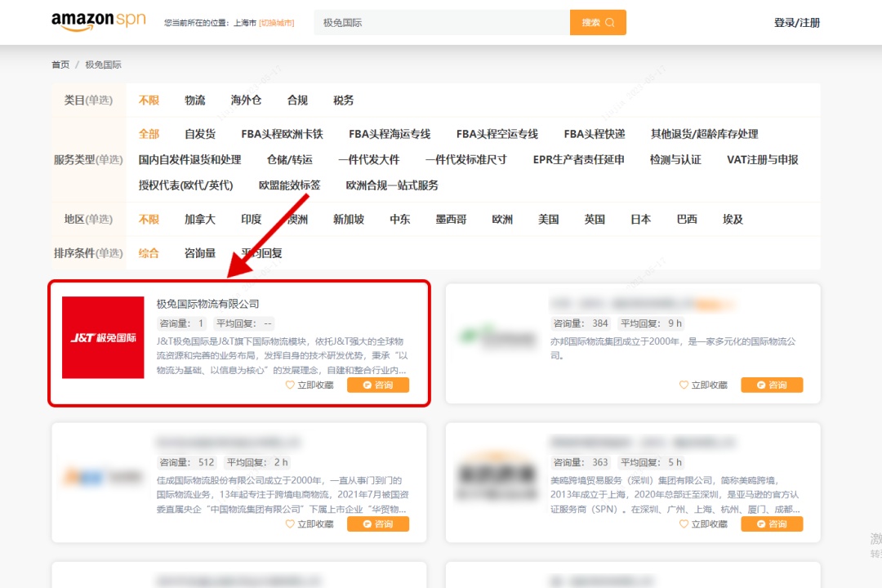Choose FBA头程空运专线 filter
Image resolution: width=882 pixels, height=588 pixels.
497,134
